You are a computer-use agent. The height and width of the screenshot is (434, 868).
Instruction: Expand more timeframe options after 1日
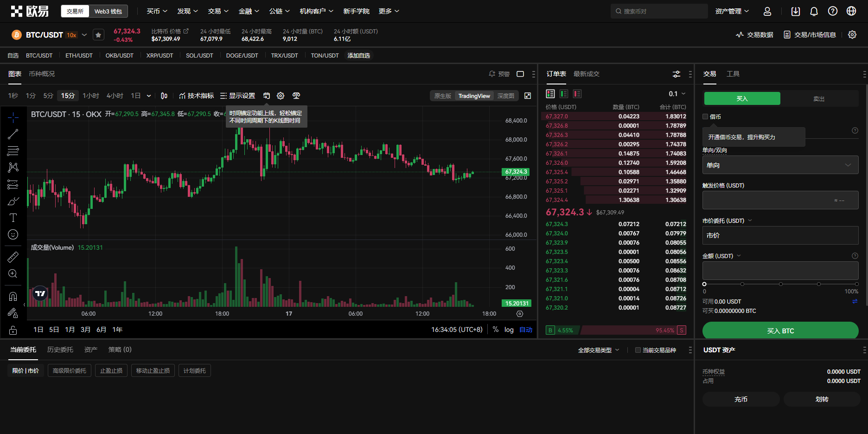pos(149,96)
